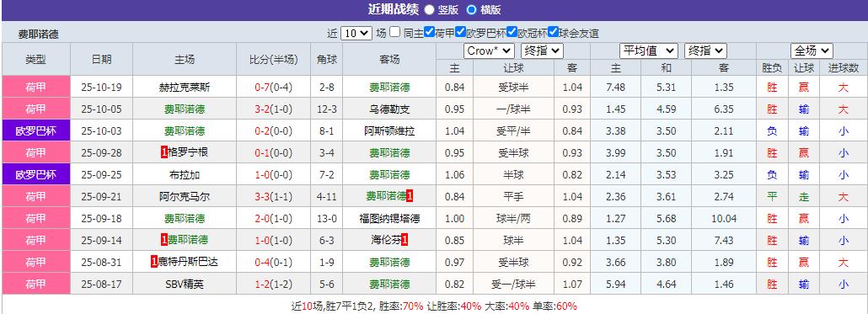Click the 鹿特丹斯巴达 team link
The image size is (868, 314).
click(x=188, y=262)
